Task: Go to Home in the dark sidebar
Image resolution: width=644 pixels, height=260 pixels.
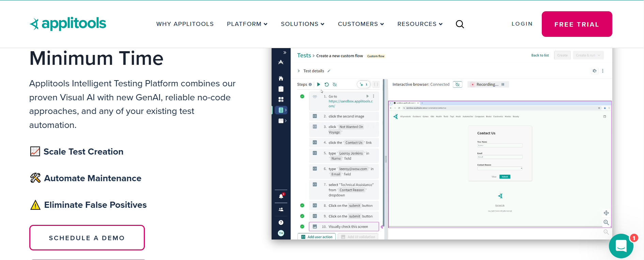Action: pyautogui.click(x=281, y=78)
